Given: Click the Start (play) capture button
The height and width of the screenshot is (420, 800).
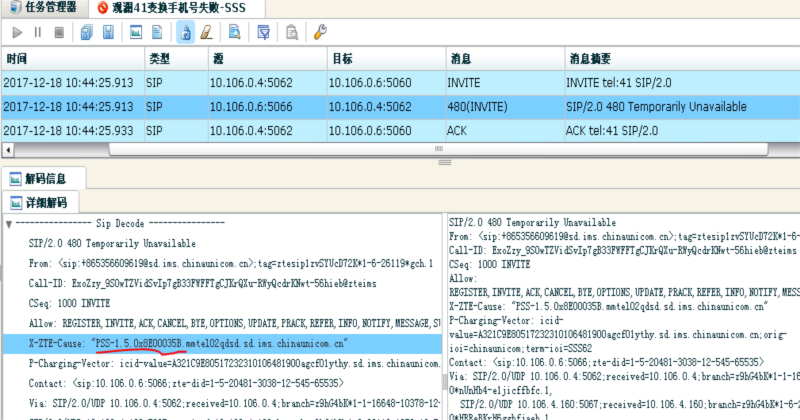Looking at the screenshot, I should click(x=16, y=32).
